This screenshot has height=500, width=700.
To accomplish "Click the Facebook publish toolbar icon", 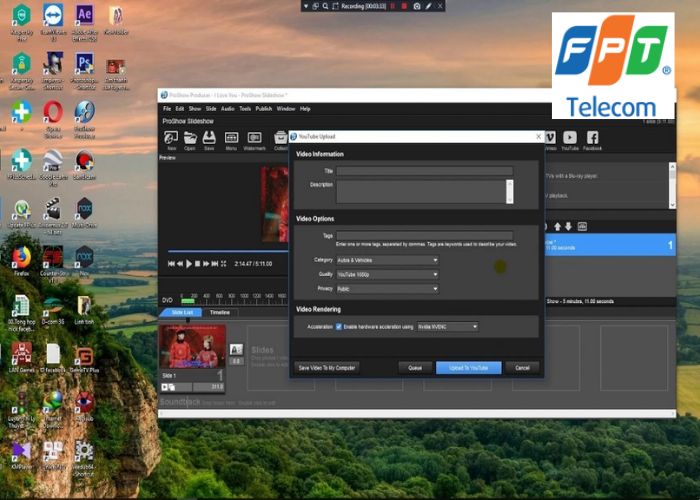I will click(593, 139).
